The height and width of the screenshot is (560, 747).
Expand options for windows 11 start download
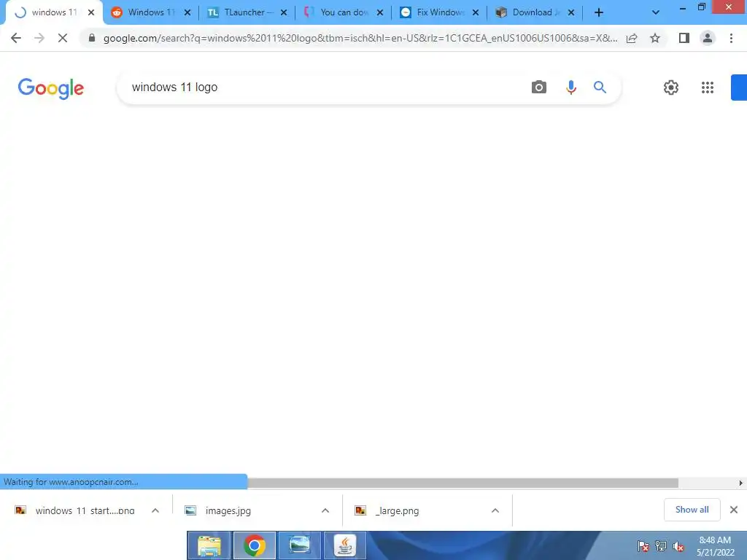coord(155,510)
